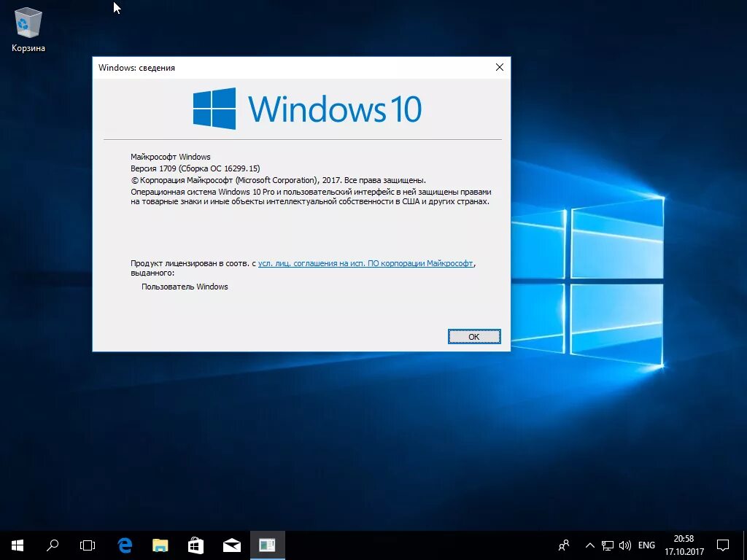This screenshot has width=747, height=560.
Task: Close the Windows: сведения dialog
Action: (x=499, y=67)
